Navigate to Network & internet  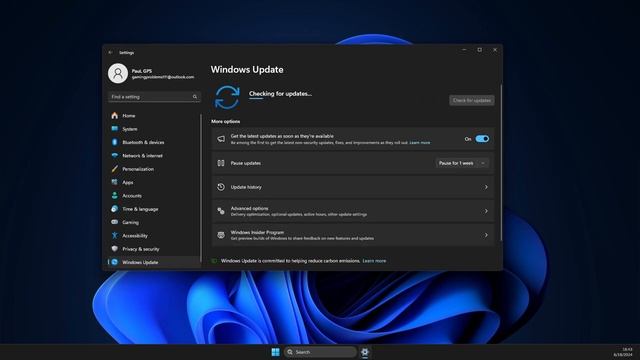(x=154, y=156)
